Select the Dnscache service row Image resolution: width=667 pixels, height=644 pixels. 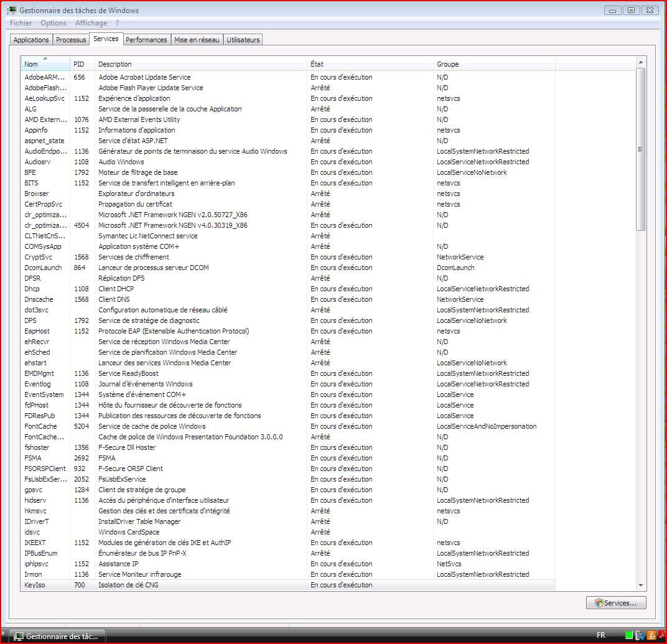pyautogui.click(x=287, y=299)
